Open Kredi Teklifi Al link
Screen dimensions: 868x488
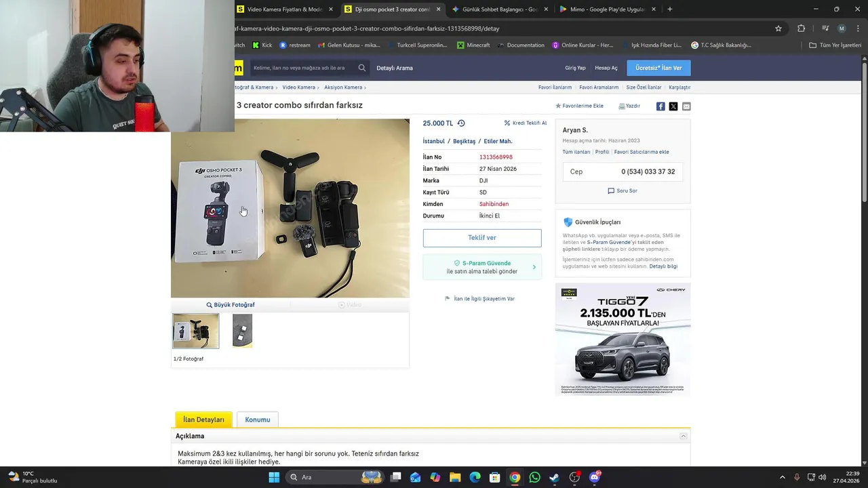pos(526,123)
